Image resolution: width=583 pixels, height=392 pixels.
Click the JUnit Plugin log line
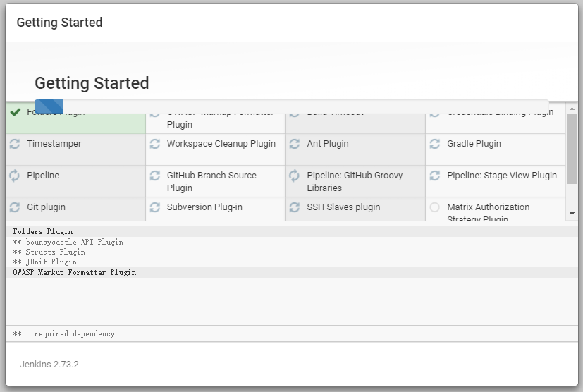click(45, 262)
